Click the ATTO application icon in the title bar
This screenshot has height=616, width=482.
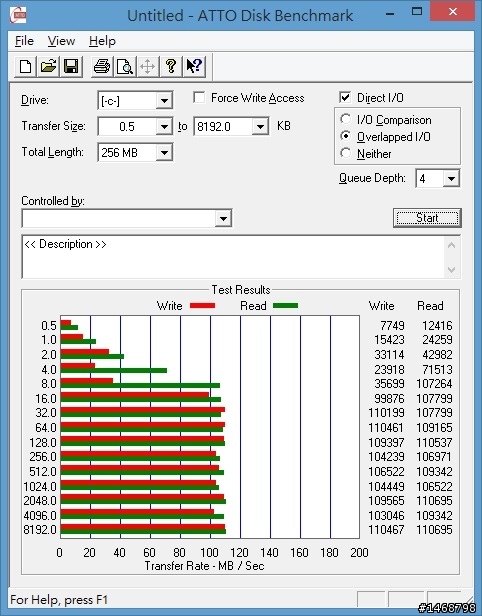[18, 15]
